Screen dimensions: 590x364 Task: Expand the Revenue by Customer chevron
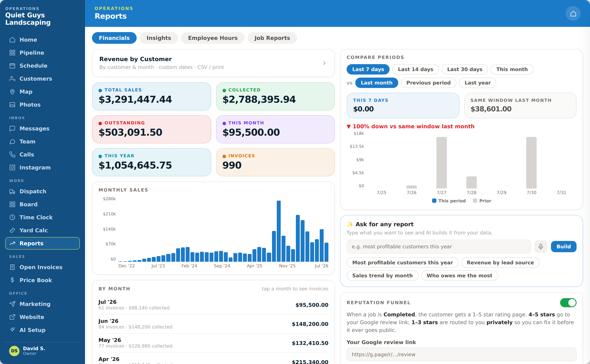[x=324, y=63]
